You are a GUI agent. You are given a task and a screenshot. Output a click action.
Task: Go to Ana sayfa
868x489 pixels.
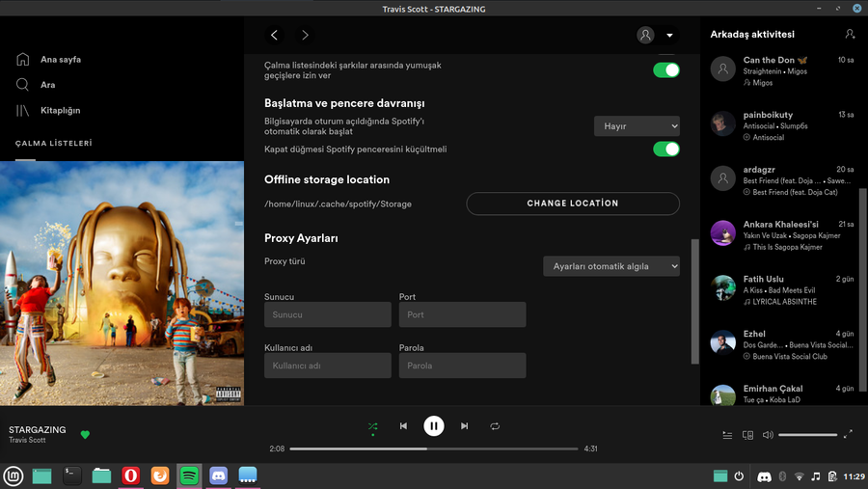[x=60, y=60]
